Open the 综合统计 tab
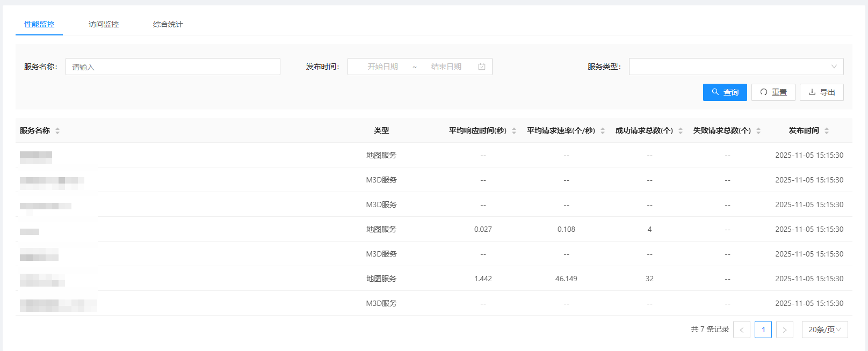Image resolution: width=868 pixels, height=351 pixels. point(168,24)
